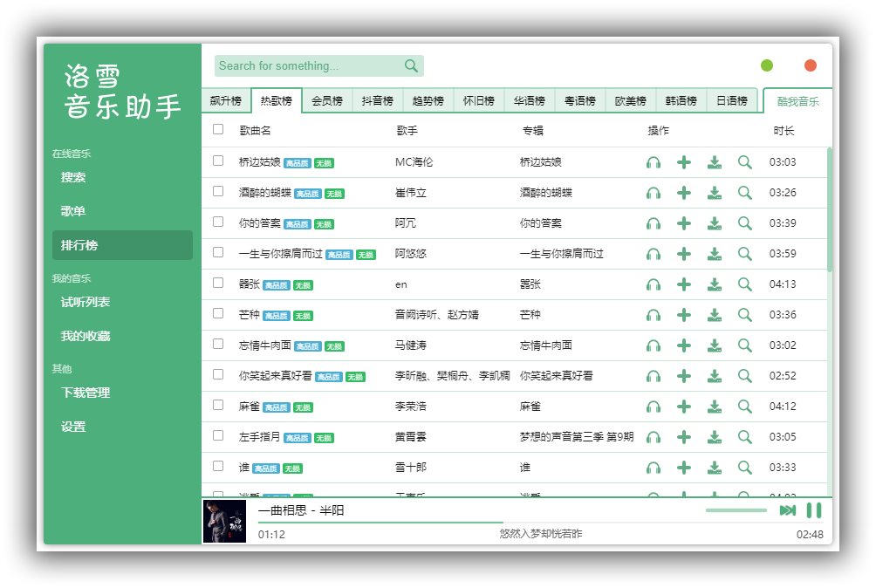Switch to the 韩语榜 tab
Screen dimensions: 876x588
coord(681,101)
